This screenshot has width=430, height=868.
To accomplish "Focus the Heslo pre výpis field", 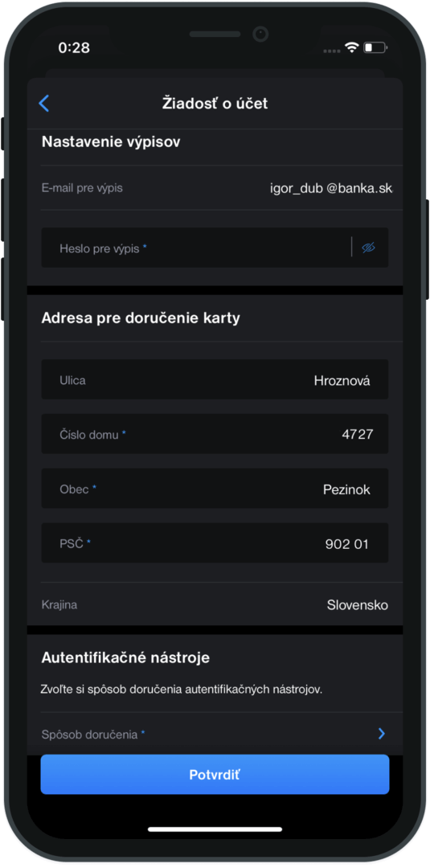I will coord(215,248).
